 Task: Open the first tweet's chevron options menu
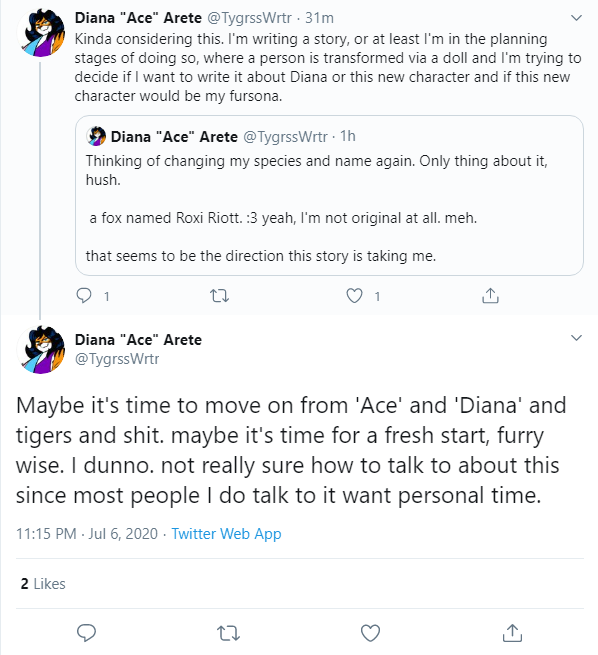576,18
